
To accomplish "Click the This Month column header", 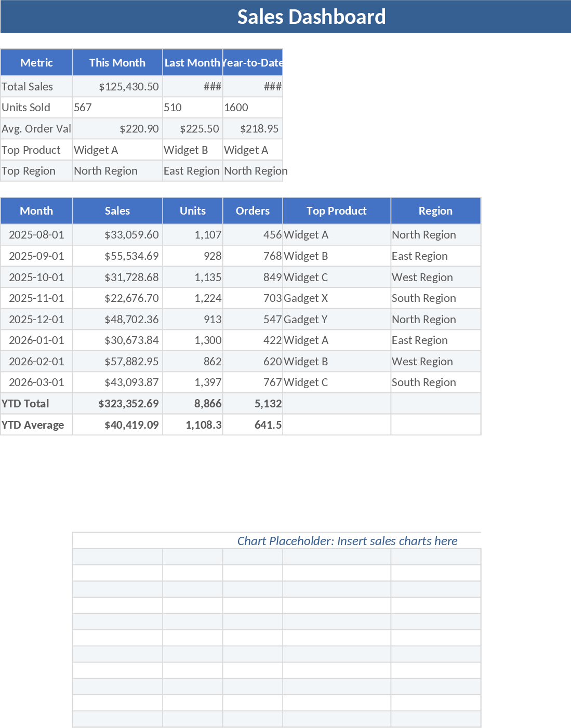I will 117,62.
